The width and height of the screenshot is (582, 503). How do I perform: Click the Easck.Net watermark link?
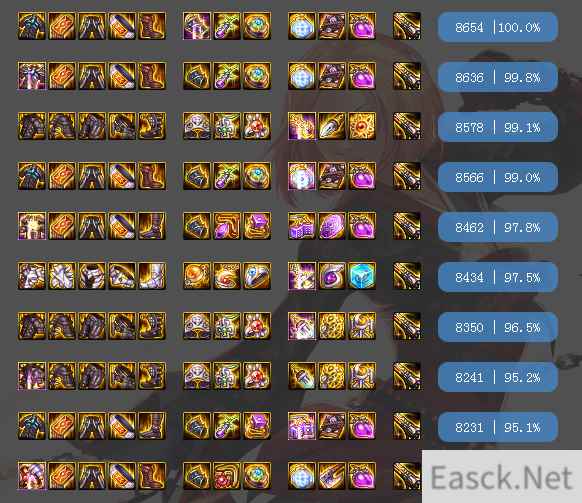[501, 477]
